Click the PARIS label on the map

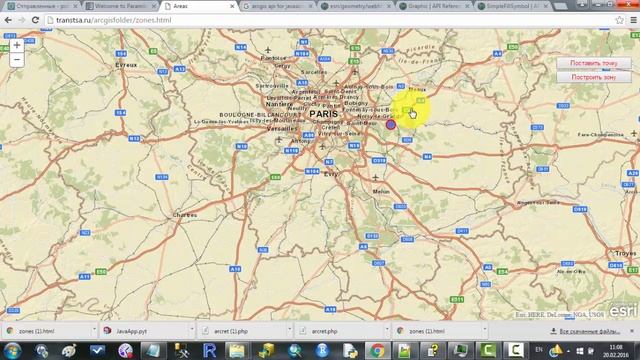click(x=324, y=114)
